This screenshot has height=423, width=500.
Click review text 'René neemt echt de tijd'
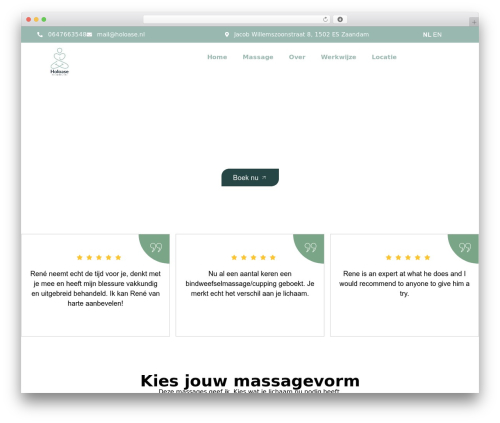tap(95, 288)
